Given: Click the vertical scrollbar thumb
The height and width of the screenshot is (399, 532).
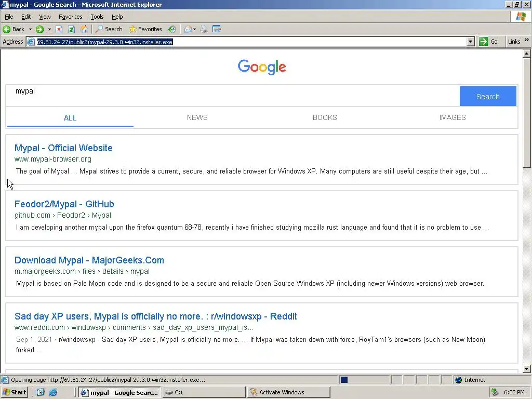Looking at the screenshot, I should 527,112.
